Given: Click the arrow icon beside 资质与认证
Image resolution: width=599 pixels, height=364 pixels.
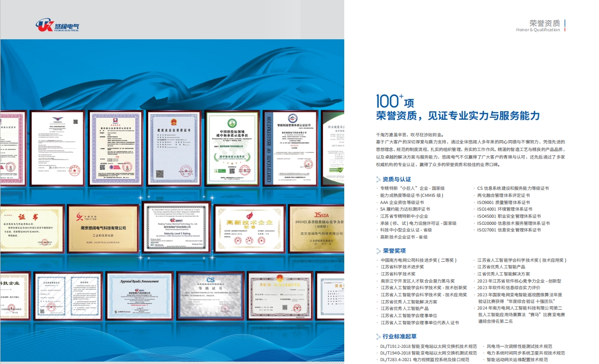Looking at the screenshot, I should point(378,179).
